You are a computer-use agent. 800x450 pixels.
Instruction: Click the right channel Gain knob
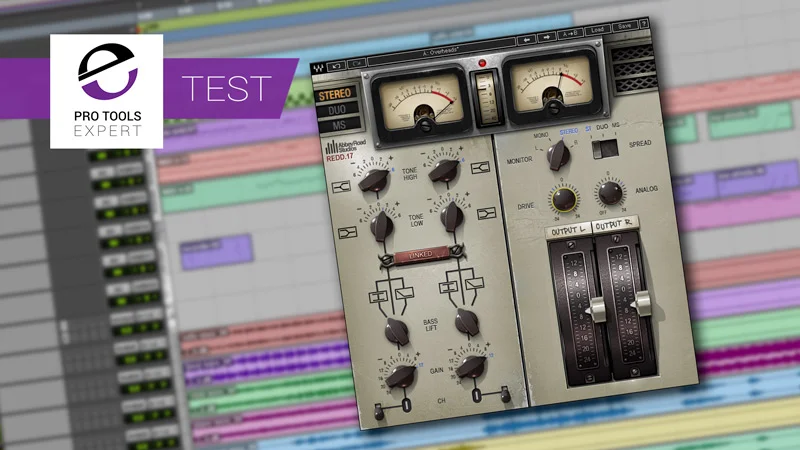pyautogui.click(x=471, y=365)
